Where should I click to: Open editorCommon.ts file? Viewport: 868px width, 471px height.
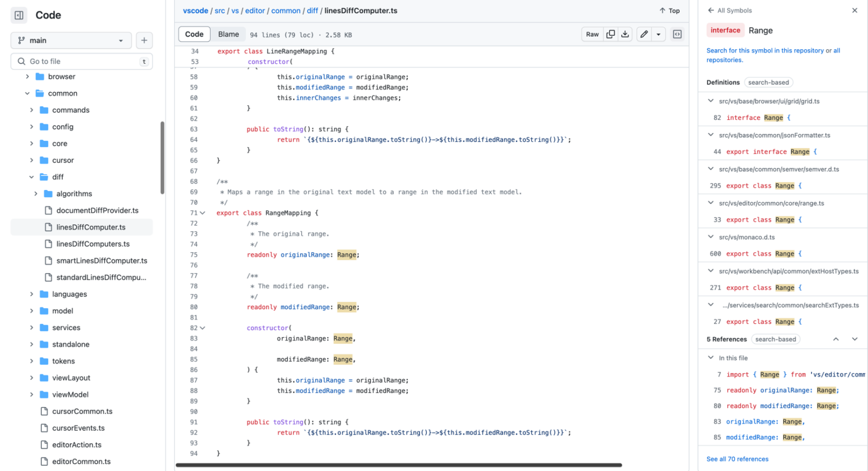81,461
